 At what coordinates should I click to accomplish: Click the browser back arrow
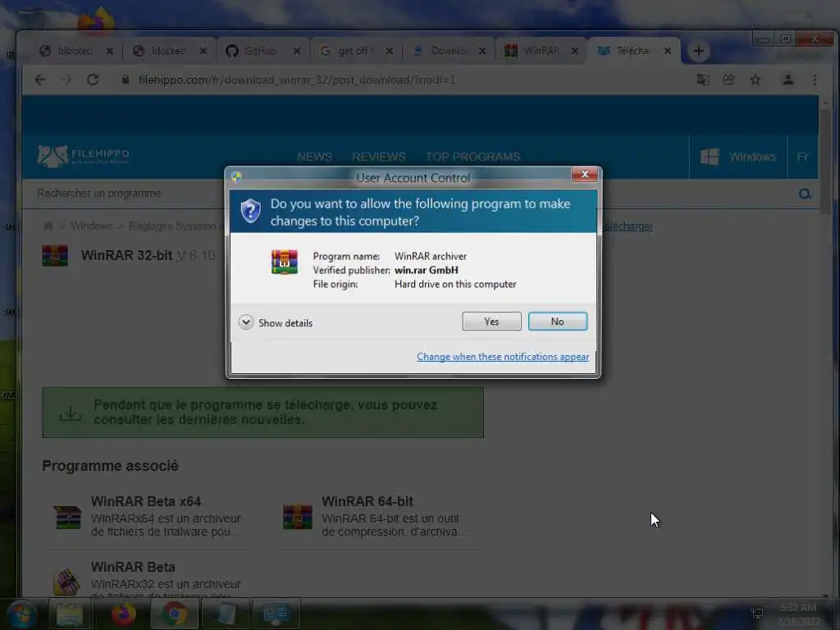(x=40, y=80)
